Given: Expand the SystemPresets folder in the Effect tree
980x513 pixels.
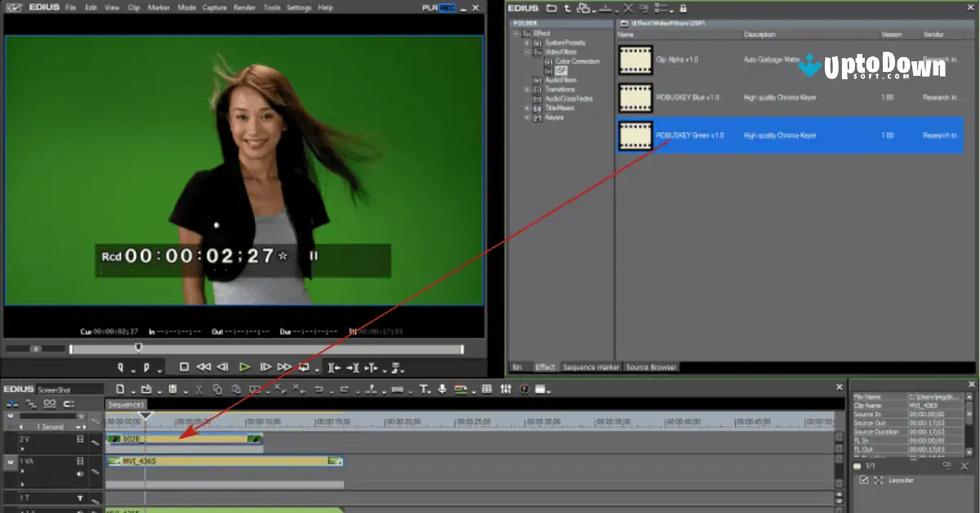Looking at the screenshot, I should (525, 42).
